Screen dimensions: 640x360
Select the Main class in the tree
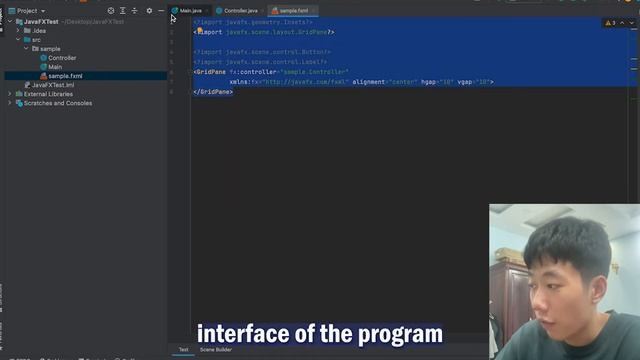pyautogui.click(x=51, y=67)
